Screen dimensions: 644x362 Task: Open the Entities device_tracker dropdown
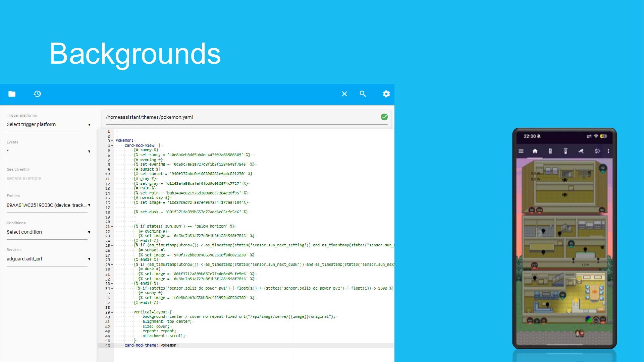point(47,205)
